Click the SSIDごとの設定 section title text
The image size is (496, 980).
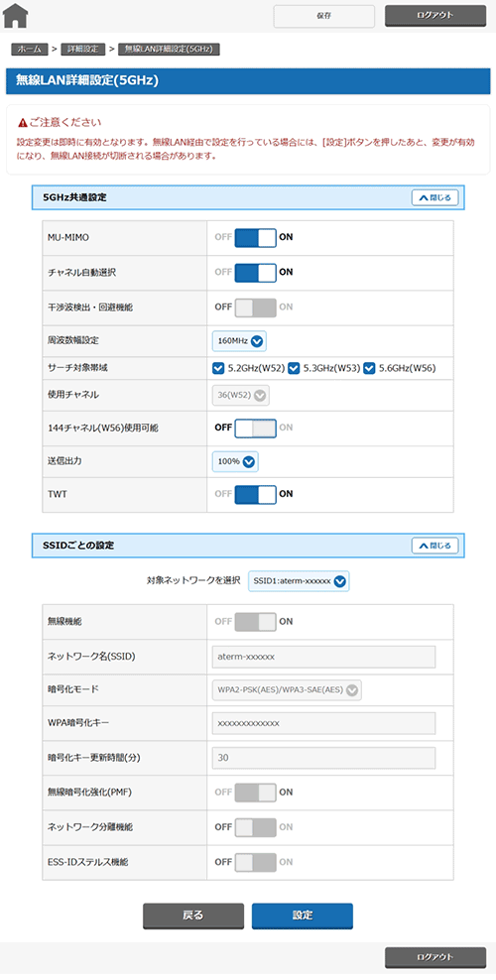[78, 545]
